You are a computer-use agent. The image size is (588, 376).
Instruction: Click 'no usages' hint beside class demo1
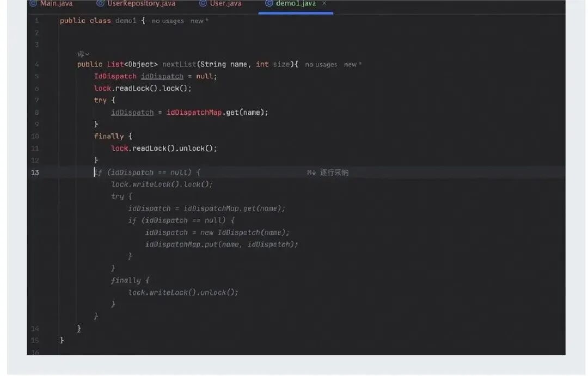(168, 21)
